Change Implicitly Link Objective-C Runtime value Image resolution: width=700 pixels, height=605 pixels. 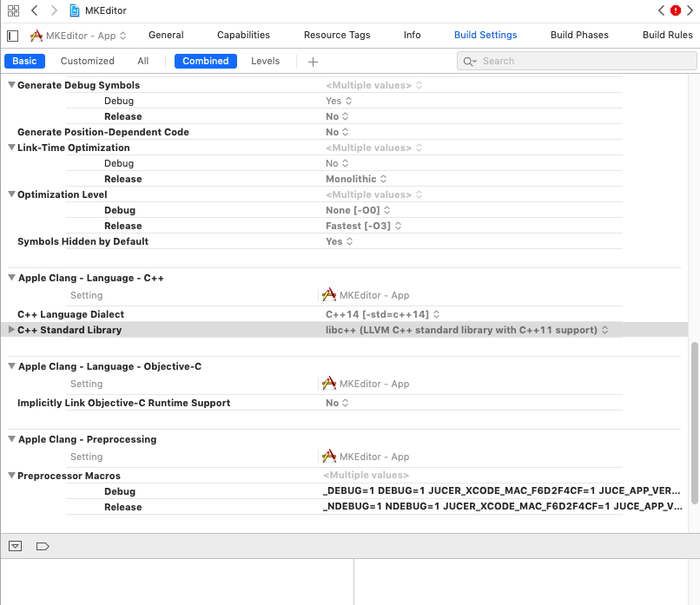(337, 403)
